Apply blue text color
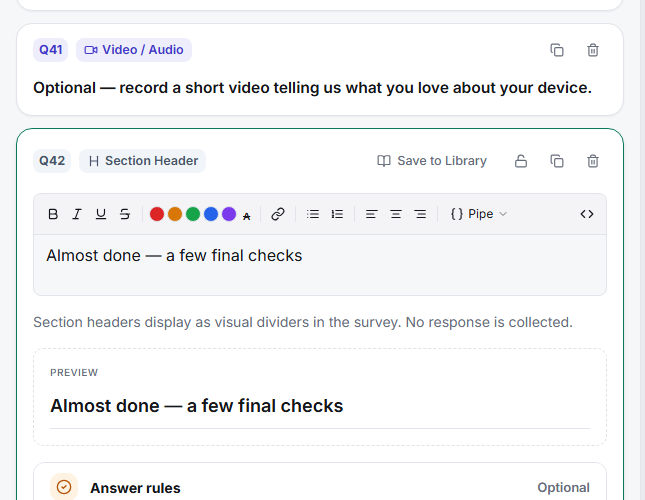 click(211, 214)
